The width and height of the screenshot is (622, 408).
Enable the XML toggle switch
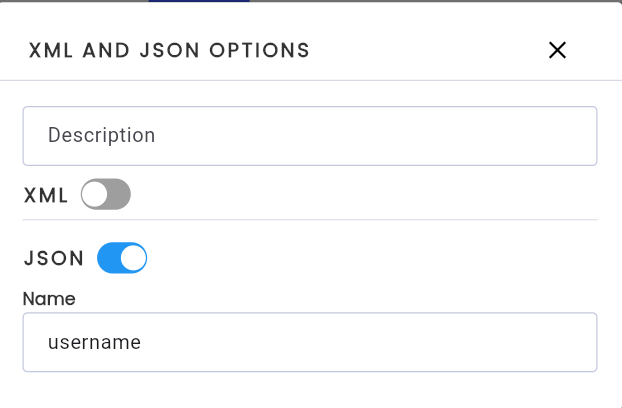click(106, 194)
